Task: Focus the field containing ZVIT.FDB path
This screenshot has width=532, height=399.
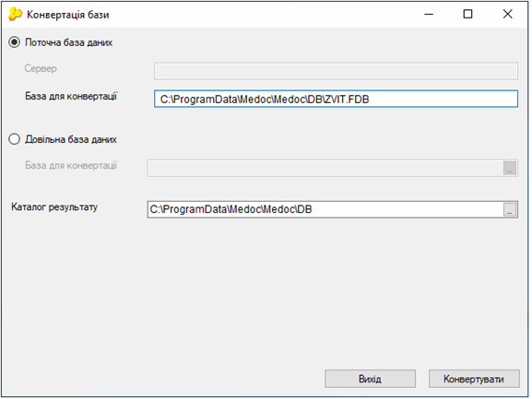Action: click(336, 99)
